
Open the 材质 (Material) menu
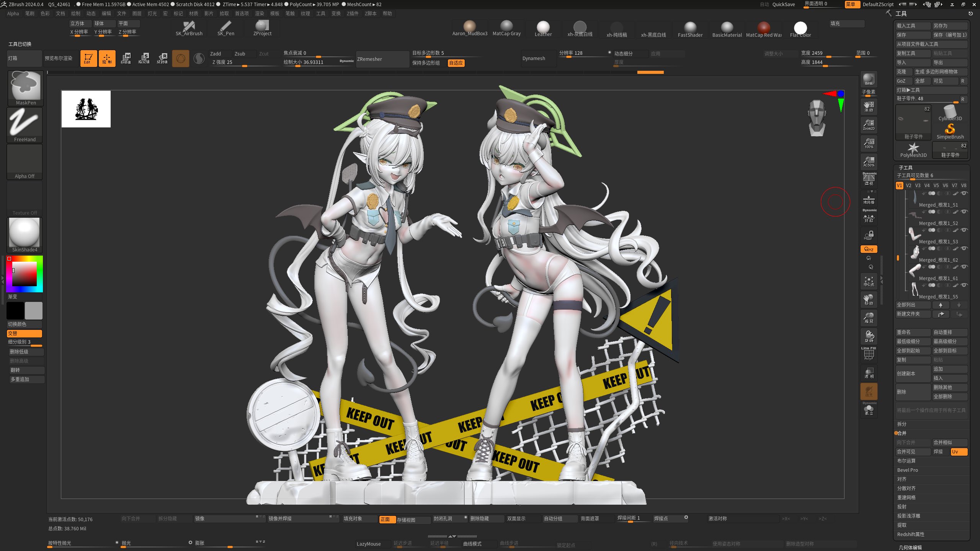(194, 13)
